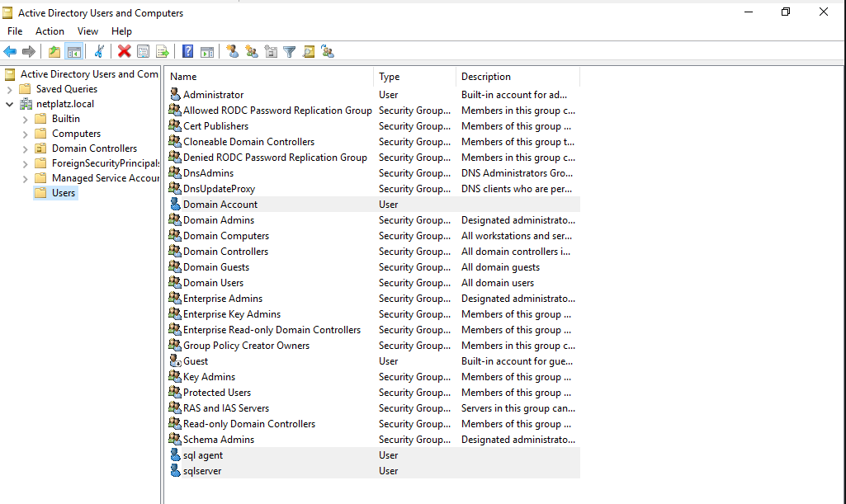Create a new user with toolbar icon

pyautogui.click(x=232, y=52)
